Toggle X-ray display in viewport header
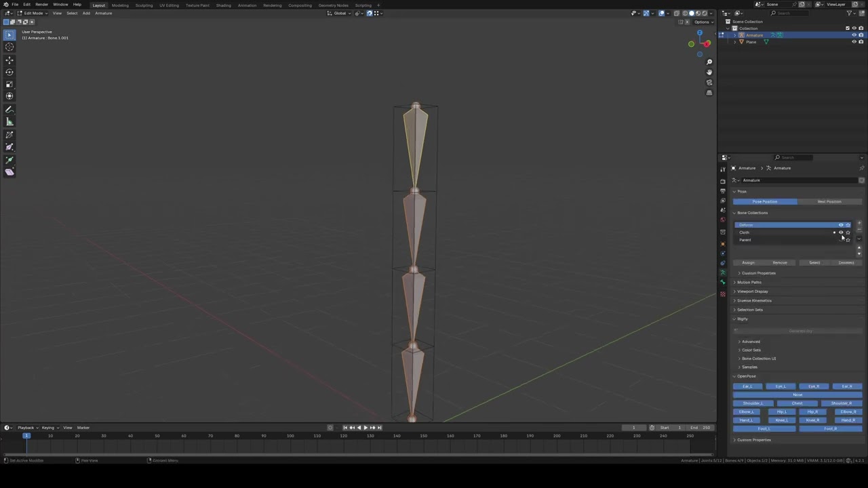This screenshot has width=868, height=488. [676, 13]
